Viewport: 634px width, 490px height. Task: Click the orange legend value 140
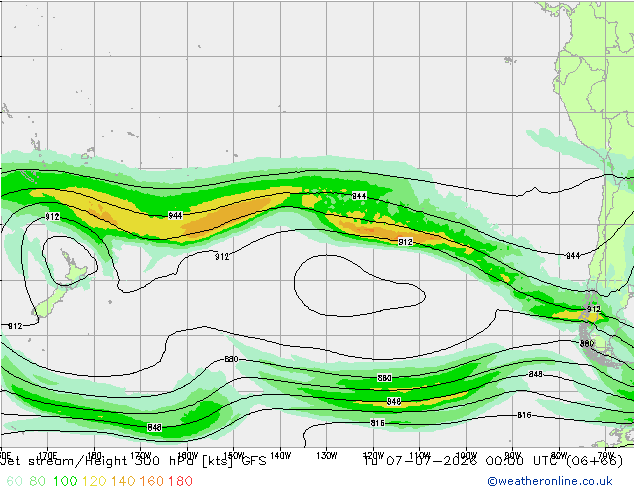[x=123, y=481]
